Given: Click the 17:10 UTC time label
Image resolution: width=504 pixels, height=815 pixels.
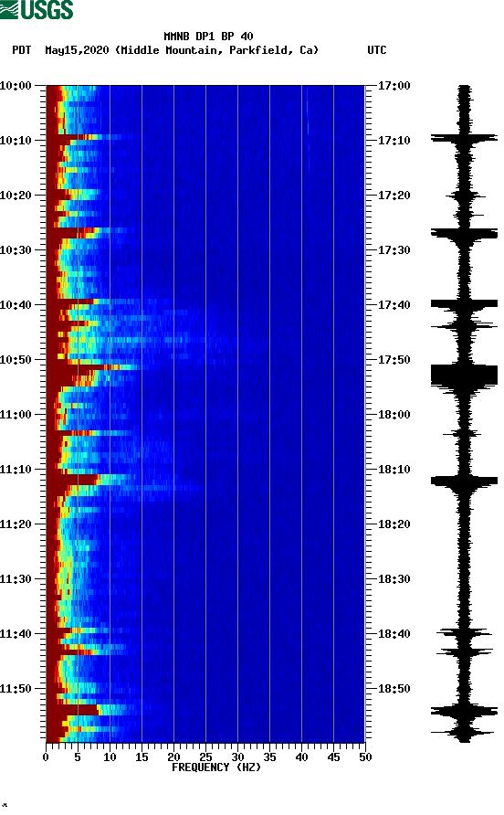Looking at the screenshot, I should click(x=394, y=141).
